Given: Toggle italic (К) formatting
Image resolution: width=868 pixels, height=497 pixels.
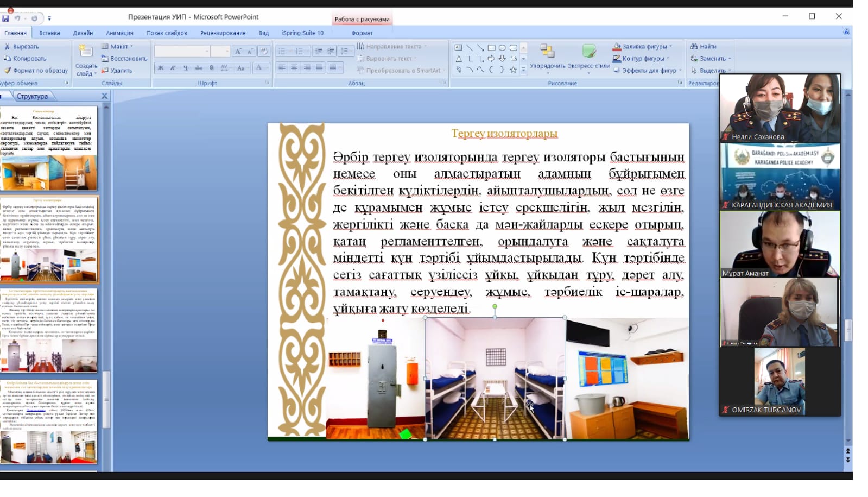Looking at the screenshot, I should pyautogui.click(x=173, y=68).
